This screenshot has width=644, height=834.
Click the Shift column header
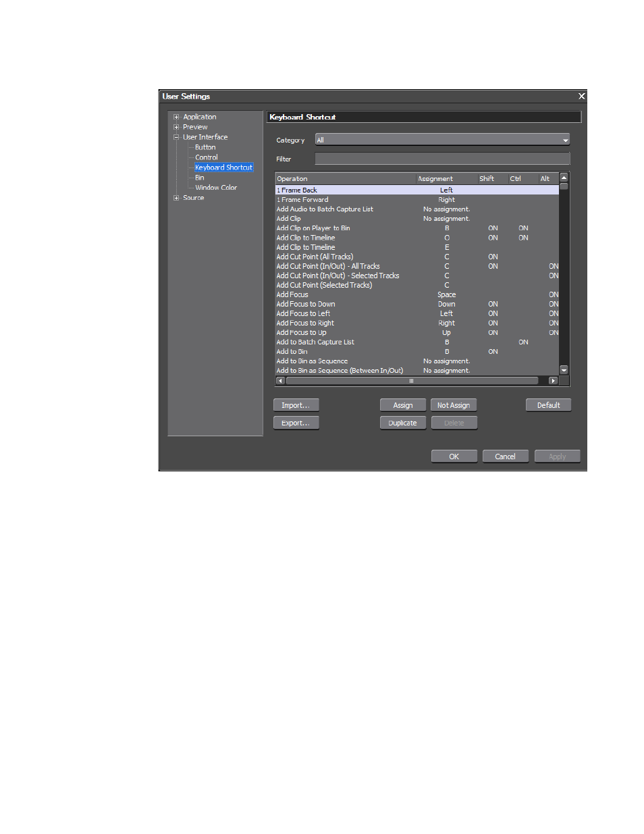(x=493, y=179)
